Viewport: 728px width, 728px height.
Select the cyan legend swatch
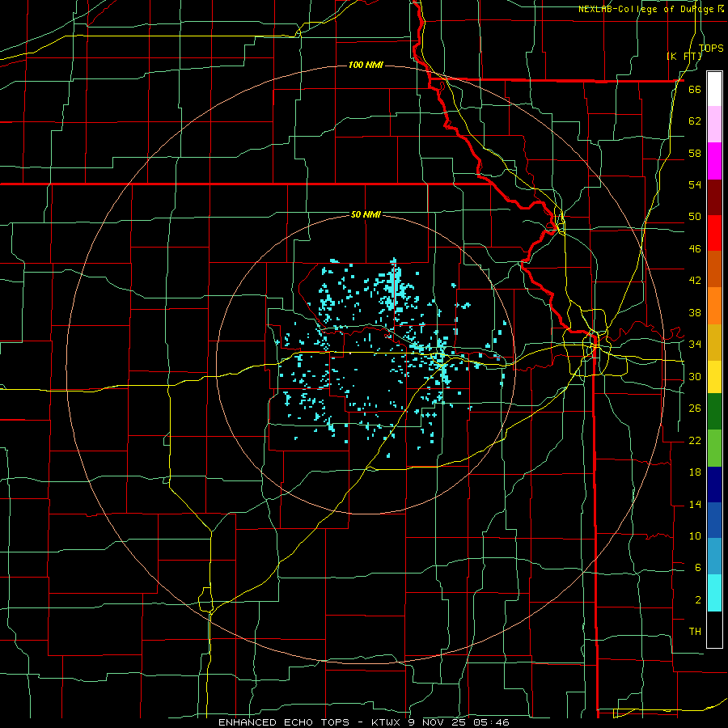click(x=714, y=593)
